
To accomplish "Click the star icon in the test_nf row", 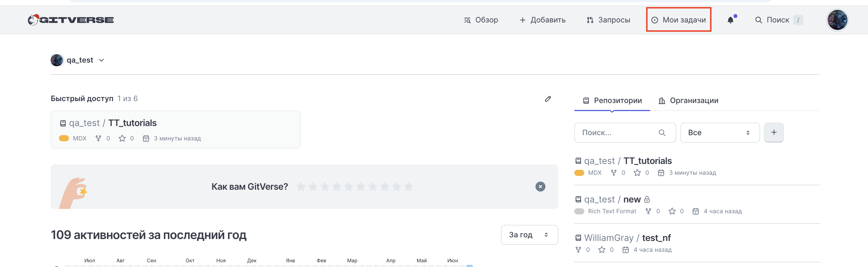I will click(602, 250).
